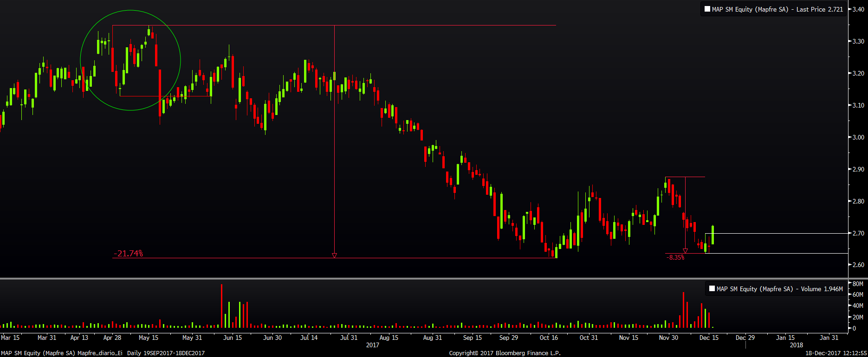The width and height of the screenshot is (868, 357).
Task: Click the -21.74% measurement label
Action: pos(128,253)
